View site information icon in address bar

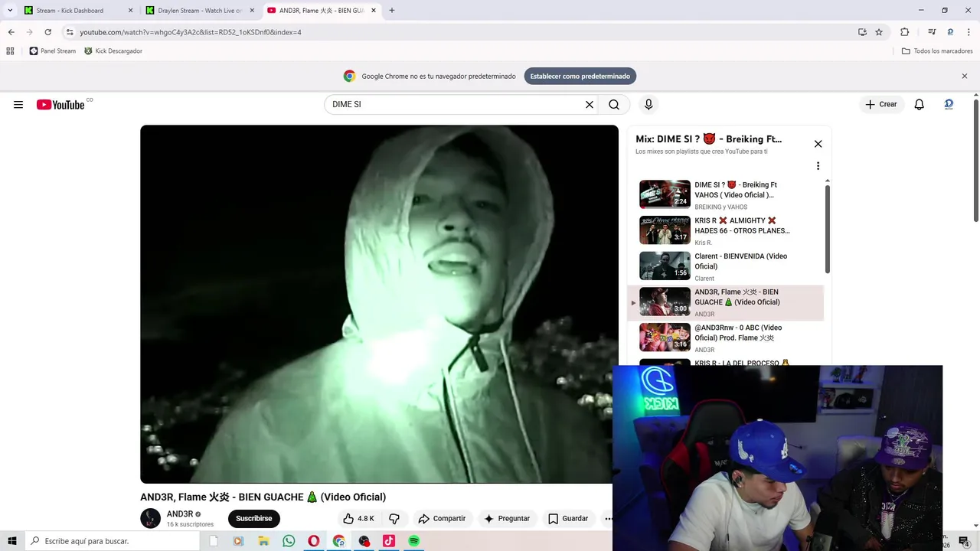point(70,32)
